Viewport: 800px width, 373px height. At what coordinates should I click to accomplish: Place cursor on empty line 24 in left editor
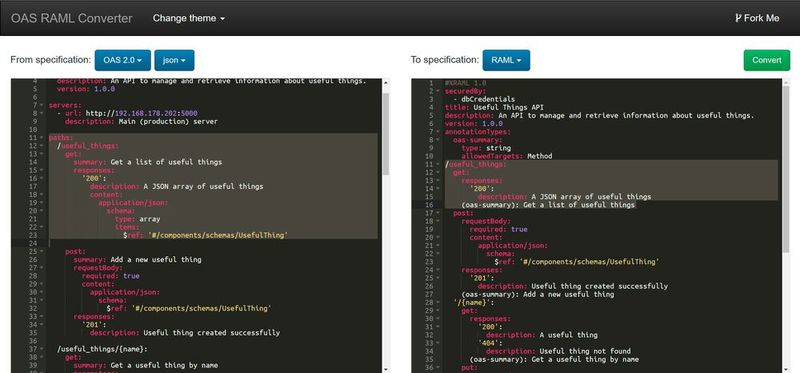click(x=214, y=243)
